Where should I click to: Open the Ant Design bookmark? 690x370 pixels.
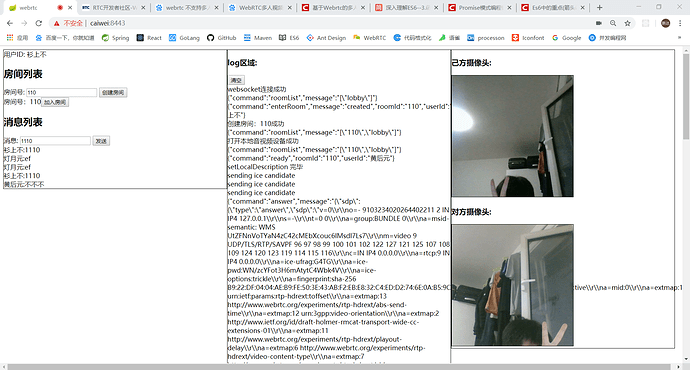pos(327,38)
